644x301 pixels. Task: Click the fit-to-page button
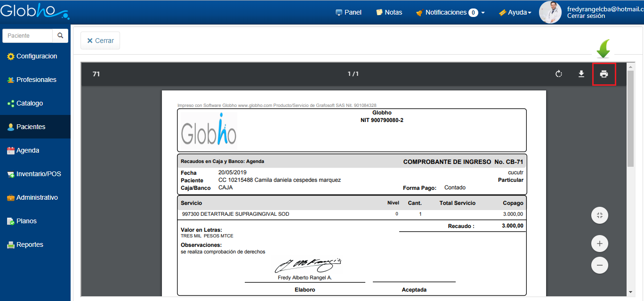tap(599, 215)
